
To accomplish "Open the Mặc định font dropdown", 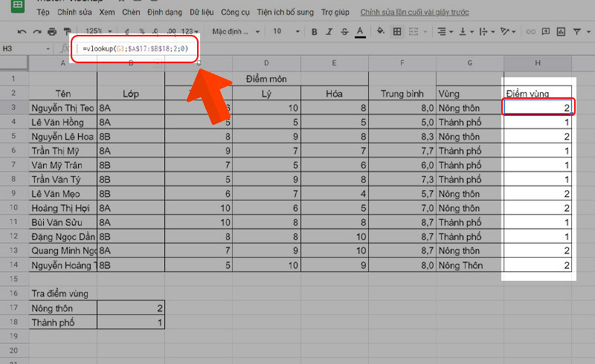I will 236,31.
